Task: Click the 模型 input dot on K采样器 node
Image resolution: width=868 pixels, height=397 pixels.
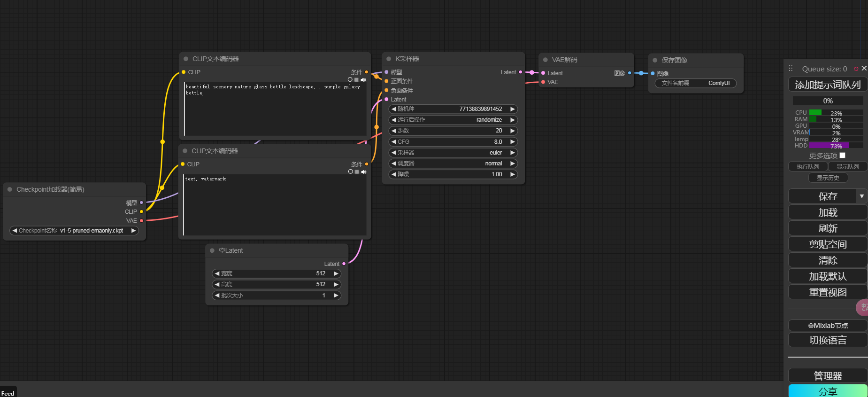Action: [386, 72]
